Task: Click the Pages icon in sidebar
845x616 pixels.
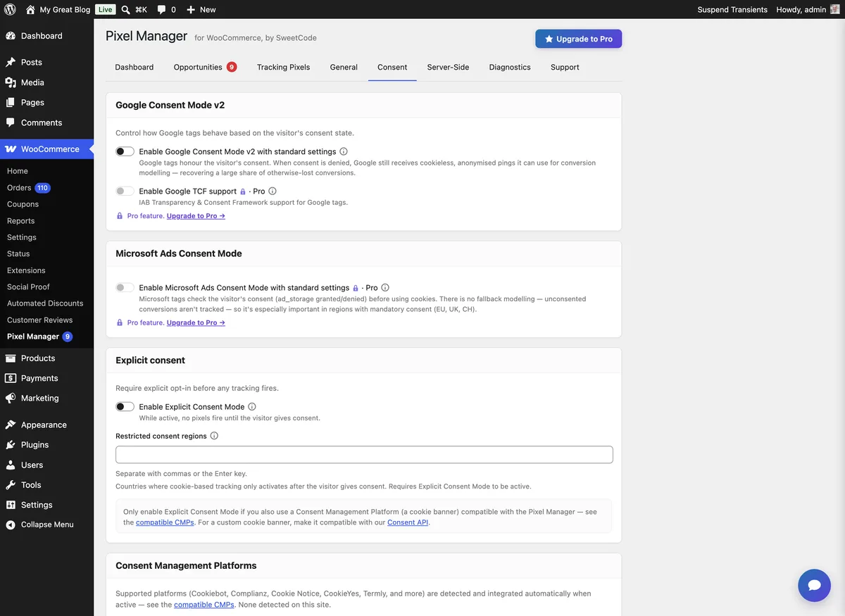Action: pyautogui.click(x=11, y=103)
